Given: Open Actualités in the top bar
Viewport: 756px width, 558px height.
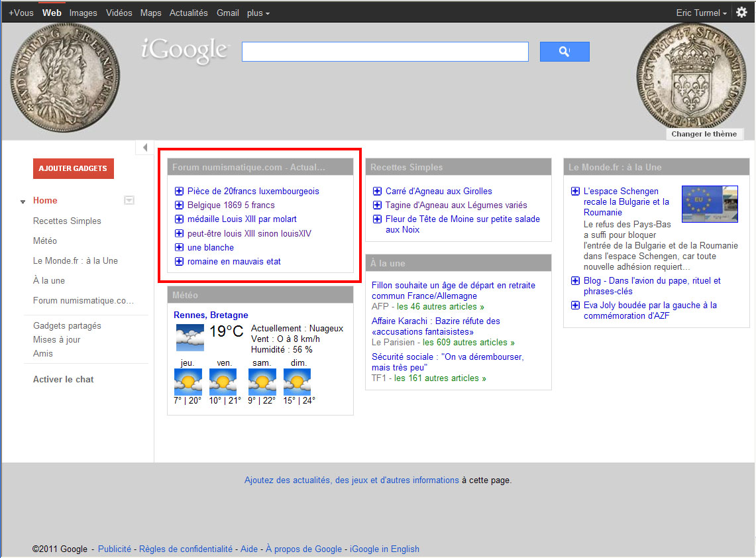Looking at the screenshot, I should pos(188,13).
